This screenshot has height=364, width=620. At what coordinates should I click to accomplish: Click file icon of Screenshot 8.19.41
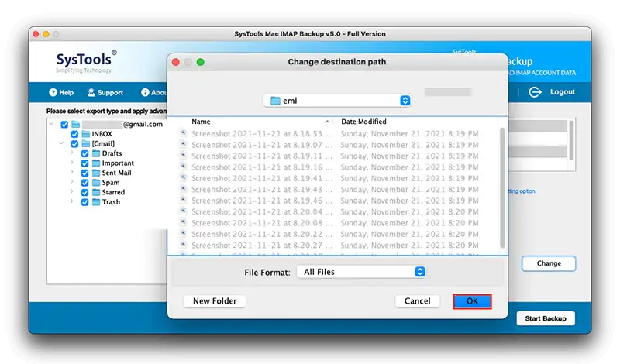(x=183, y=178)
